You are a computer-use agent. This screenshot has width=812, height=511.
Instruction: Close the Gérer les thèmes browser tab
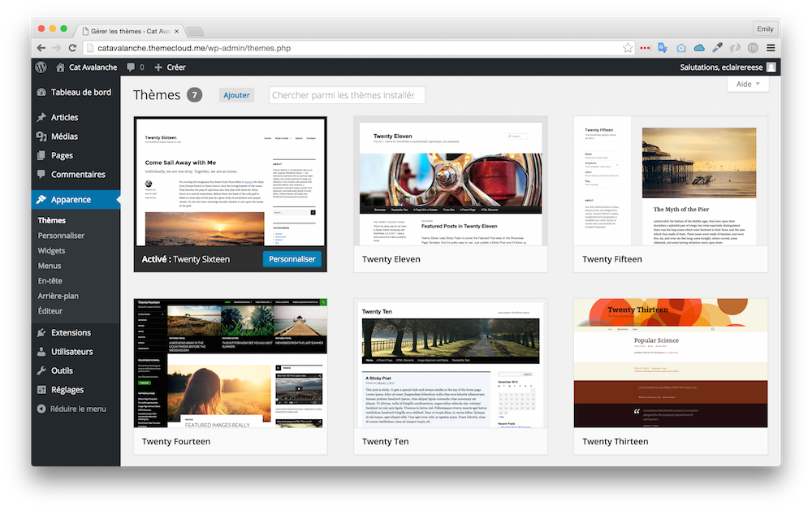(176, 31)
